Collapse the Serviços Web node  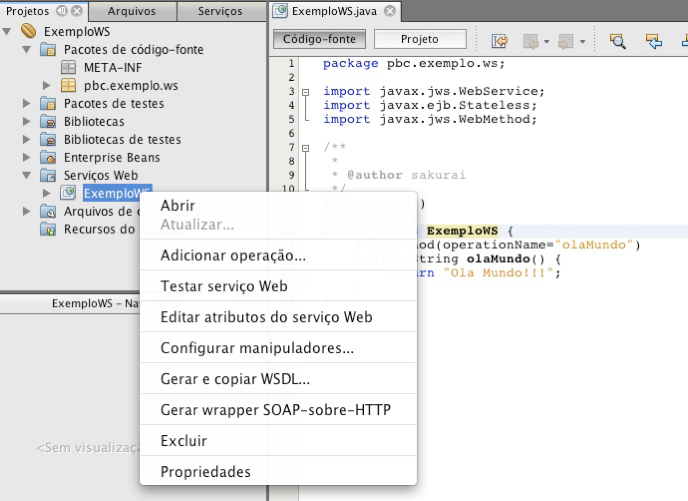[x=26, y=175]
